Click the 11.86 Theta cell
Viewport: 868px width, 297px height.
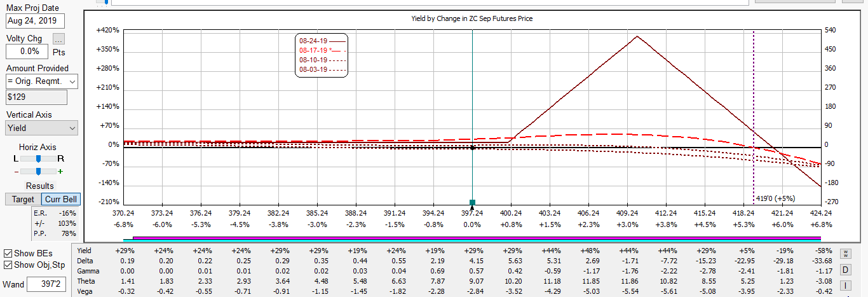(627, 281)
